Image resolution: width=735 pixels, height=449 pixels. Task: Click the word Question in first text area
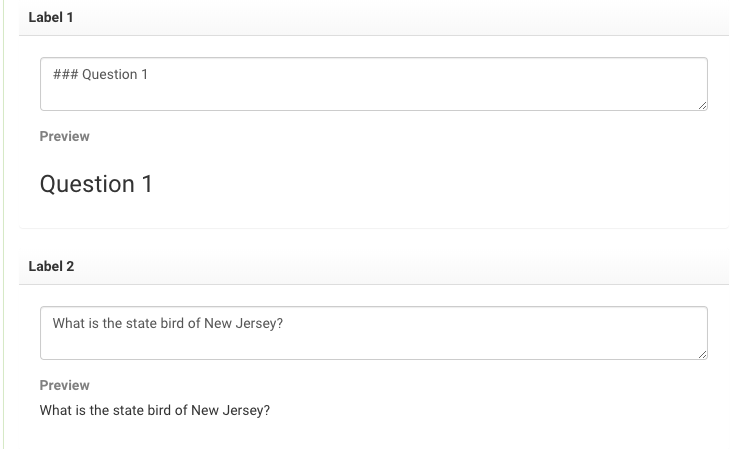[x=109, y=75]
